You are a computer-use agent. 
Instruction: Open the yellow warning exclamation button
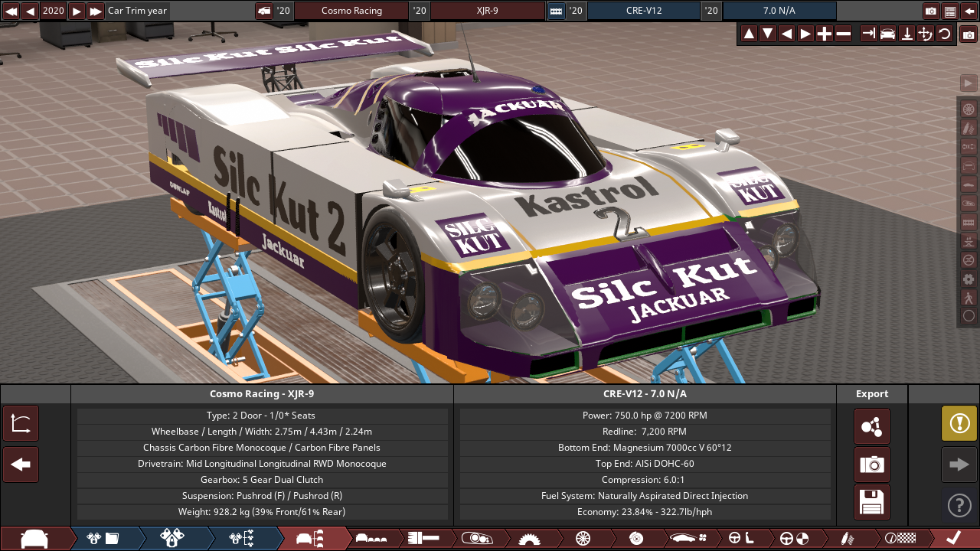pos(959,423)
